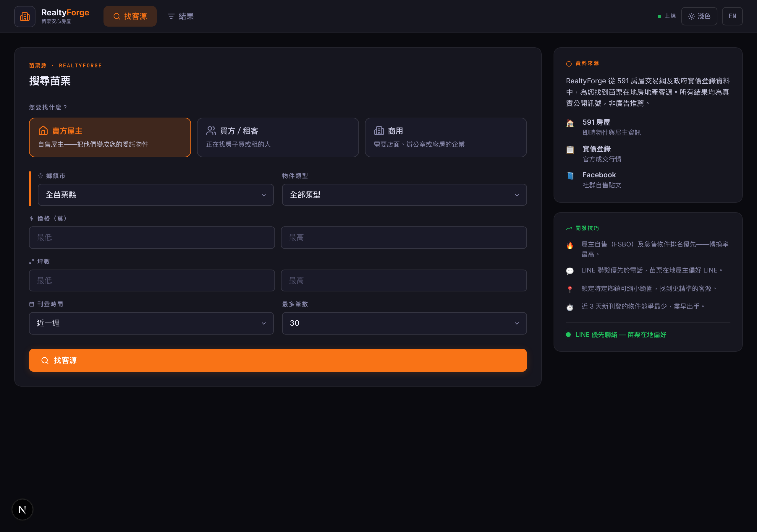
Task: Click the LINE 優先聯絡 — 苗栗在地偏好 text
Action: pyautogui.click(x=621, y=335)
